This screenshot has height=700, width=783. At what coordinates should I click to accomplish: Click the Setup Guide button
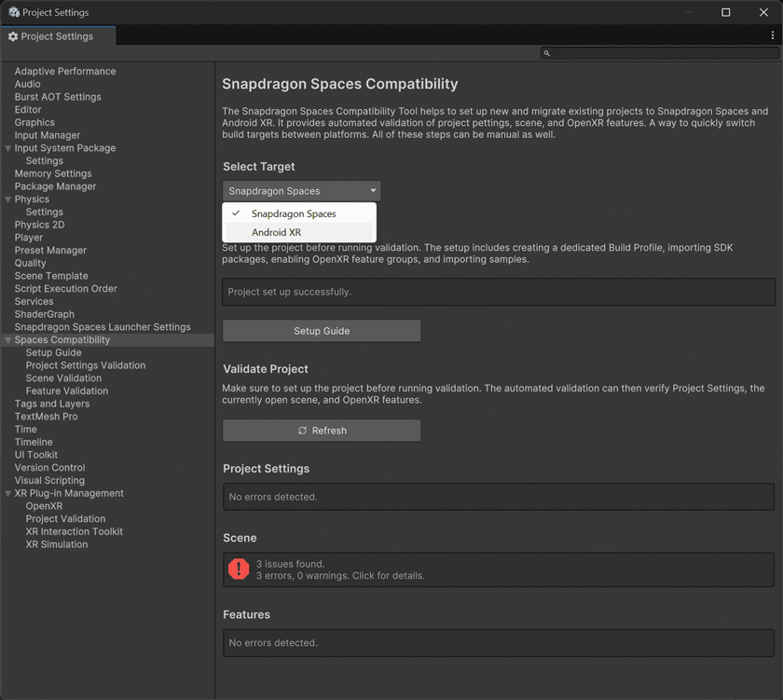point(322,331)
